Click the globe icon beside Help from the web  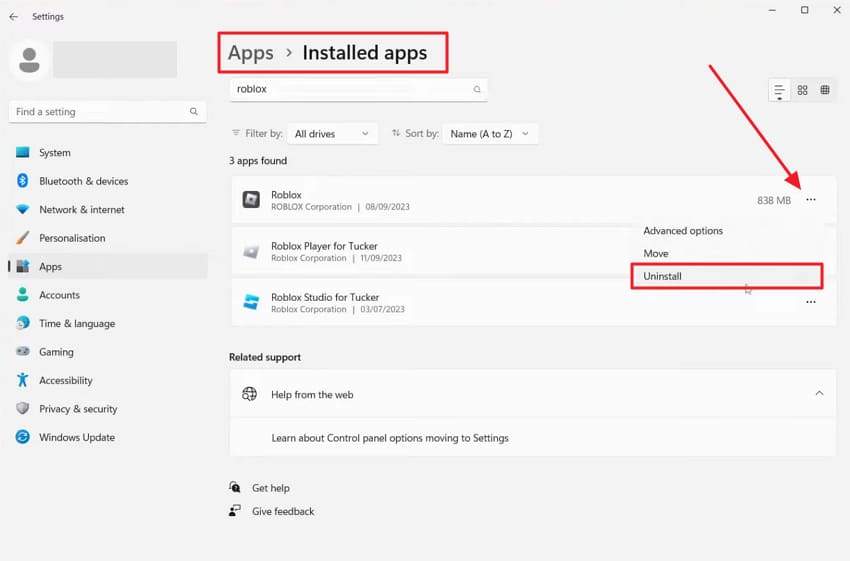click(249, 394)
